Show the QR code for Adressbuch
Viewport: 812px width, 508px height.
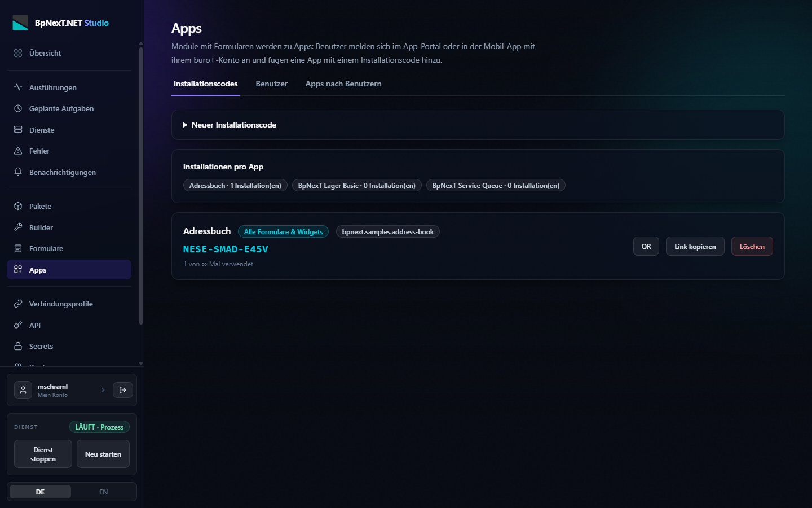coord(646,247)
